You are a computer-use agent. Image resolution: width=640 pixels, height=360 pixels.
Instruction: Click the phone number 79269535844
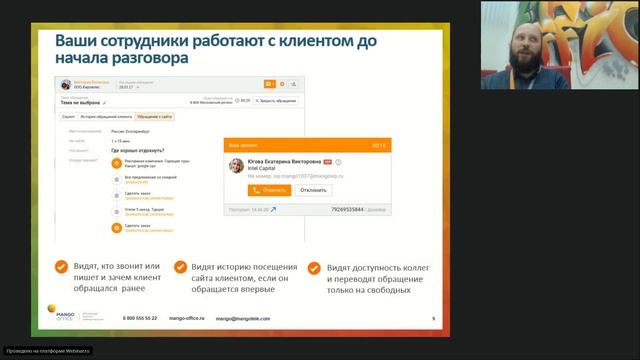(347, 209)
